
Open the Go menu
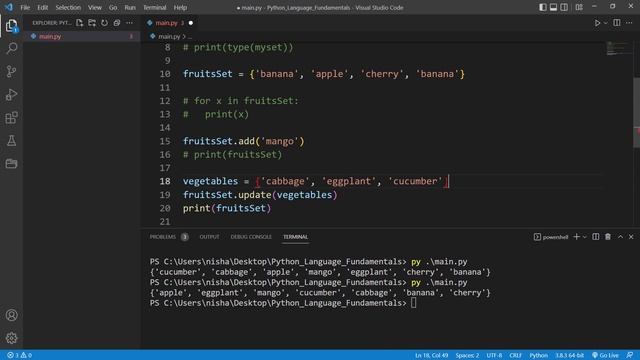click(113, 7)
